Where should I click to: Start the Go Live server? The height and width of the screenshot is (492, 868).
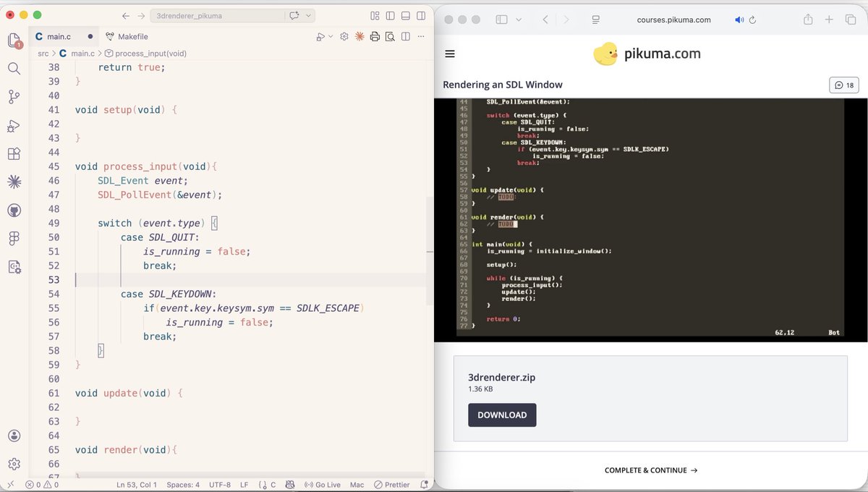[x=322, y=485]
